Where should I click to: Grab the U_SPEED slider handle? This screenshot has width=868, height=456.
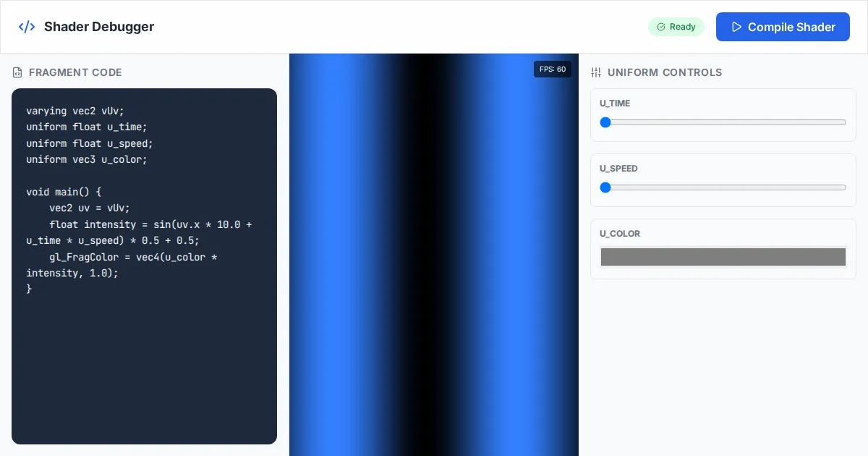tap(605, 187)
